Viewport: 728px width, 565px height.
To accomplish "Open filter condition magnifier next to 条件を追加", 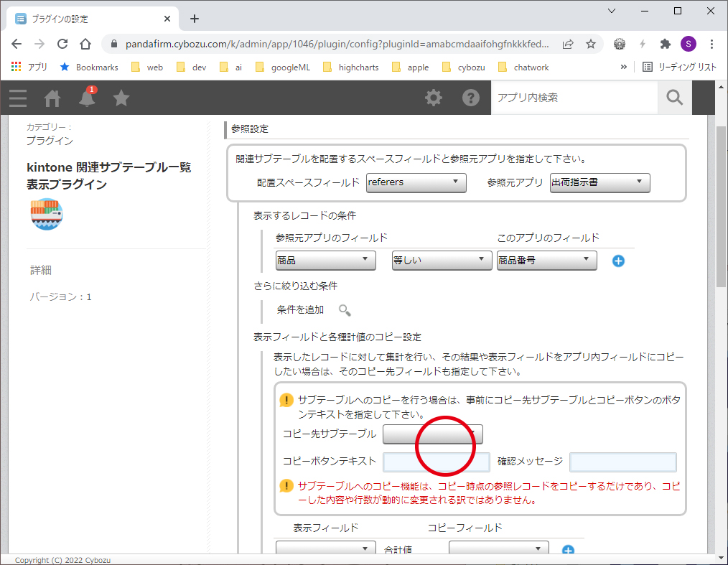I will pyautogui.click(x=345, y=310).
